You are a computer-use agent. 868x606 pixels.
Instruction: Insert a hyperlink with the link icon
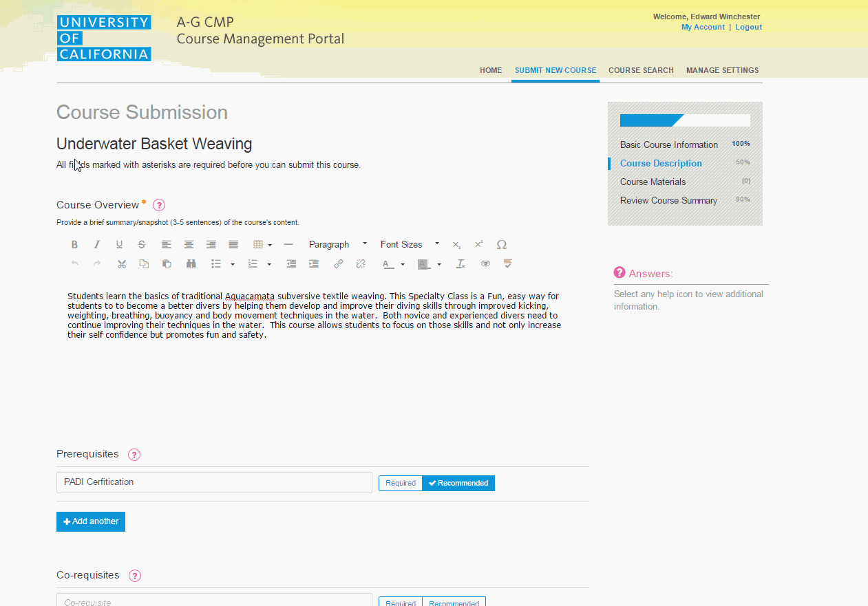pyautogui.click(x=338, y=264)
